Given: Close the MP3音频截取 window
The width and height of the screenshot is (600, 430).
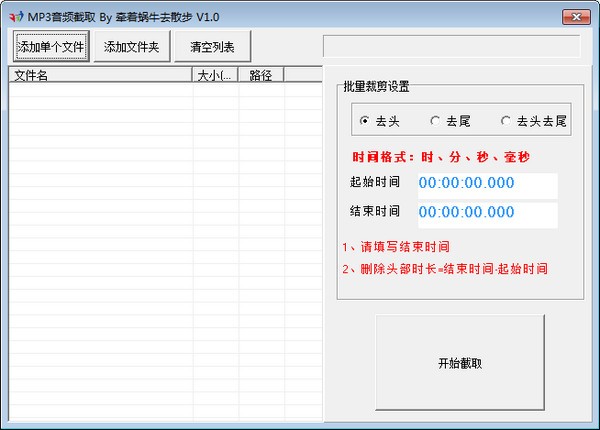Looking at the screenshot, I should click(575, 15).
